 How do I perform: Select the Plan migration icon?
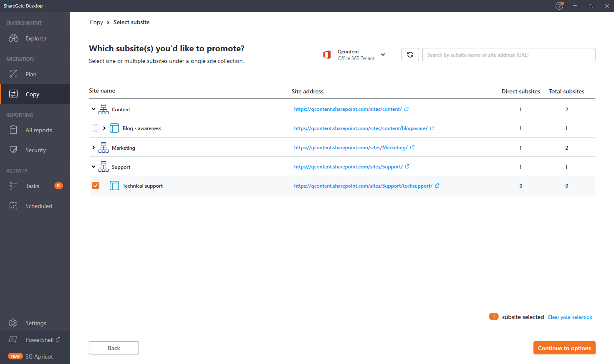(13, 74)
